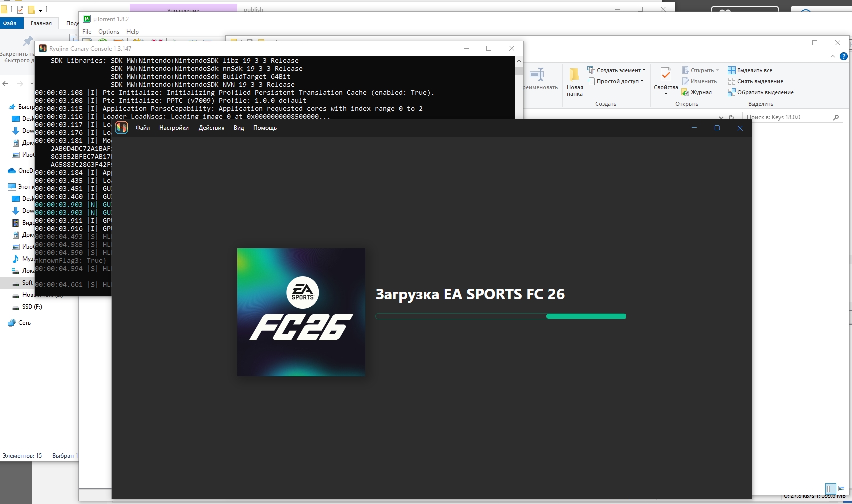The width and height of the screenshot is (852, 504).
Task: Select Быстрый доступ in navigation pane
Action: point(22,107)
